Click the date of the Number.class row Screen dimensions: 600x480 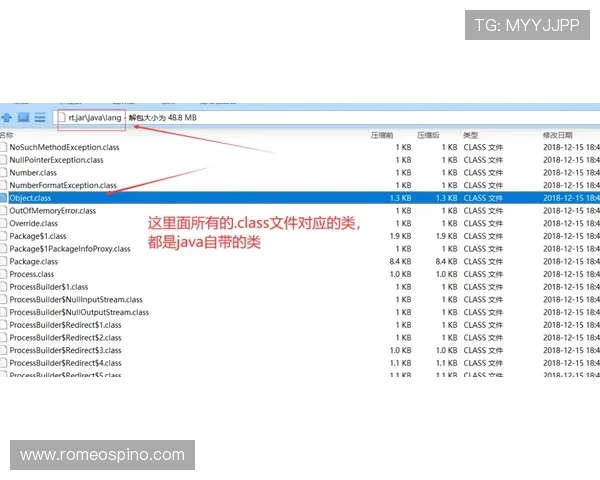click(x=571, y=173)
